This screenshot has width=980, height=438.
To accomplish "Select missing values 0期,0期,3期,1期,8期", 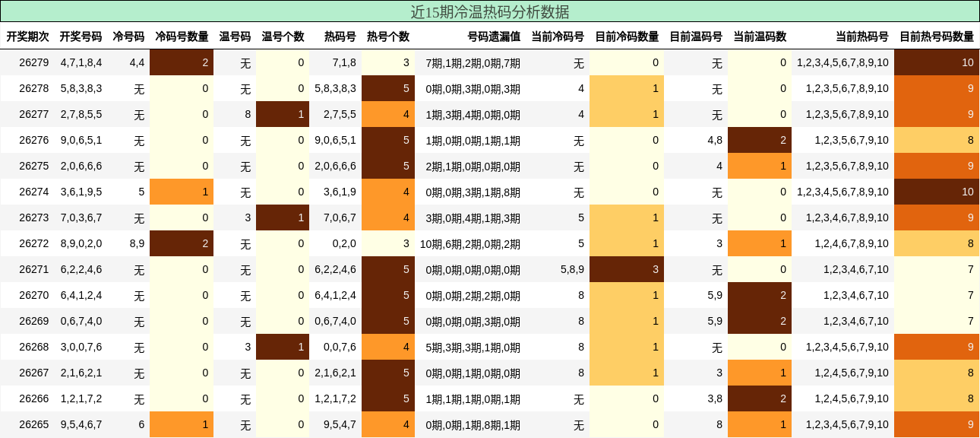I will click(473, 192).
